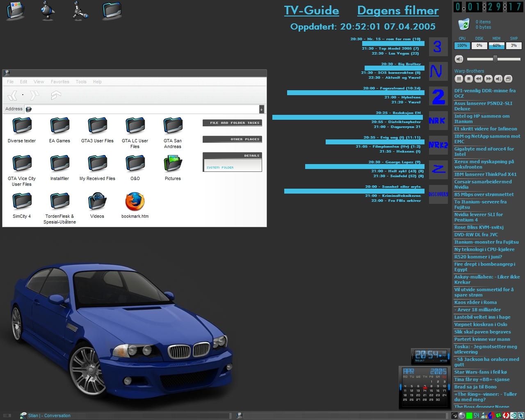Click the Forward arrow in the explorer toolbar
This screenshot has height=420, width=525.
(34, 96)
